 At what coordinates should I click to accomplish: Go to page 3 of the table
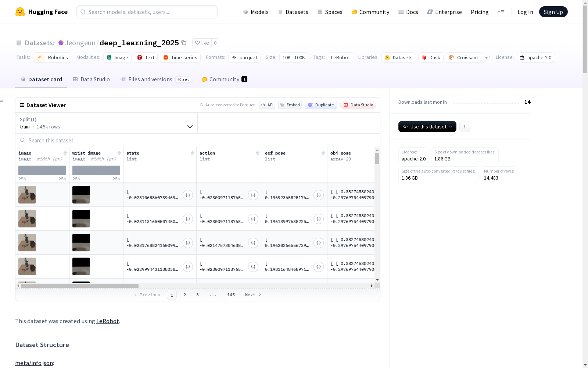pyautogui.click(x=197, y=295)
